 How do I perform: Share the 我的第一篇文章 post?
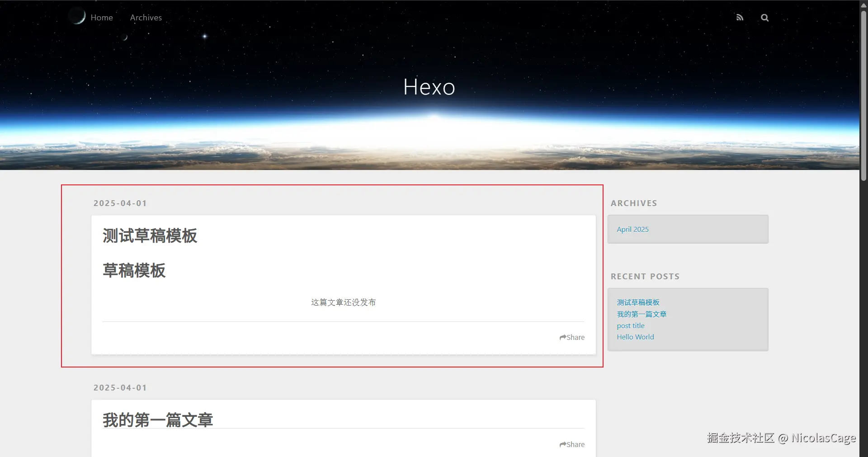572,444
